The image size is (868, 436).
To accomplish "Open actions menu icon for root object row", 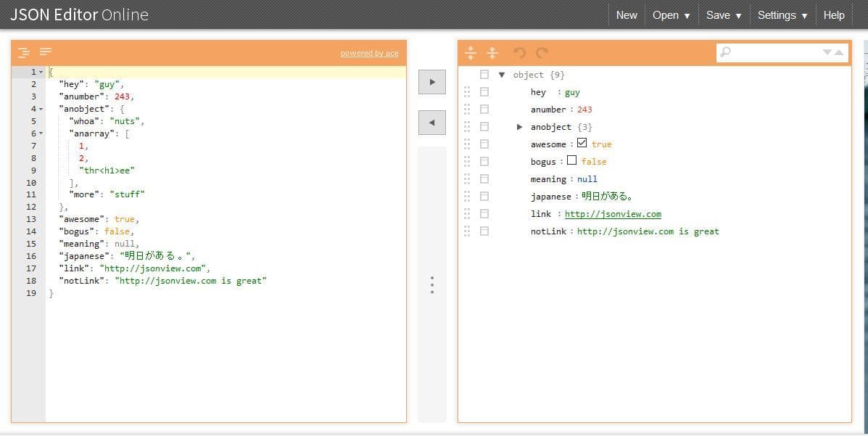I will click(x=484, y=74).
